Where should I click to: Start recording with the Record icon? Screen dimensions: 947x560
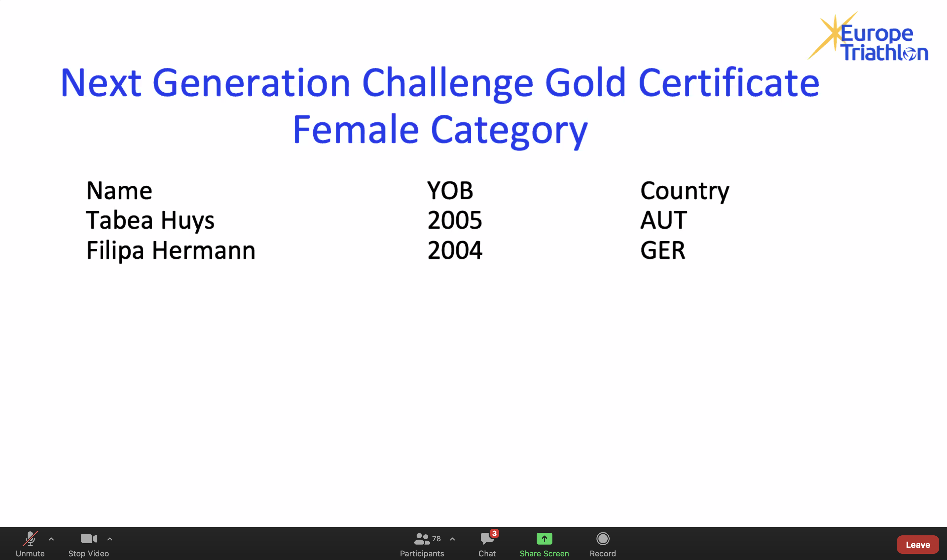(603, 539)
